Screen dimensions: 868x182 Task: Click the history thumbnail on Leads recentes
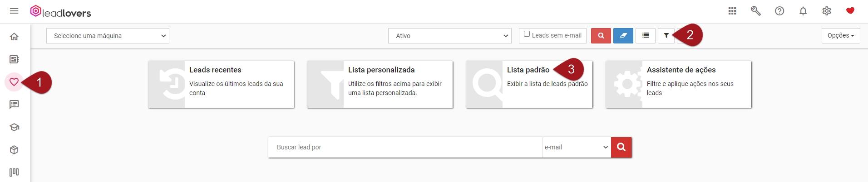(167, 84)
